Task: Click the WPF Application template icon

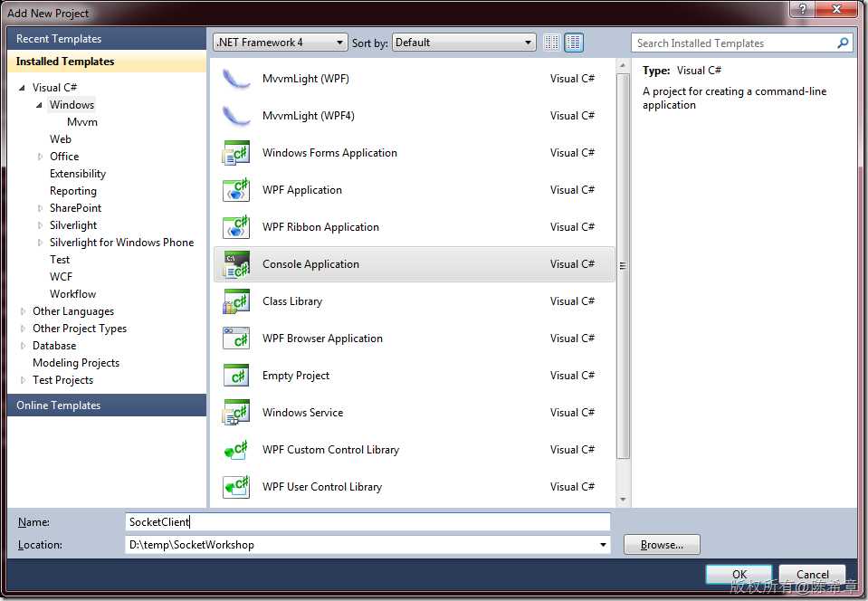Action: 236,190
